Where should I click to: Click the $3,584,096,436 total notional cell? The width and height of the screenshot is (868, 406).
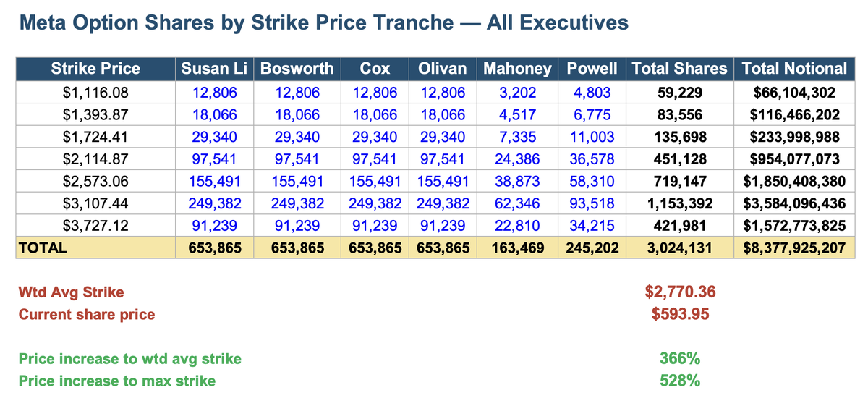click(793, 203)
